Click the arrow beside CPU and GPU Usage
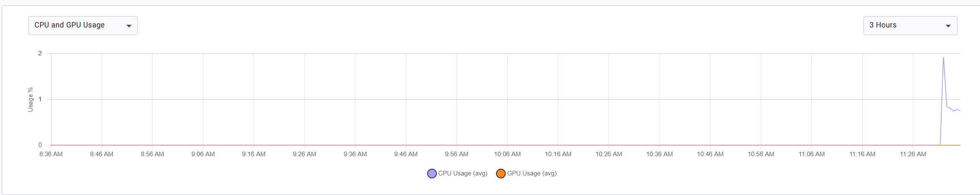Viewport: 980px width, 195px height. point(129,26)
